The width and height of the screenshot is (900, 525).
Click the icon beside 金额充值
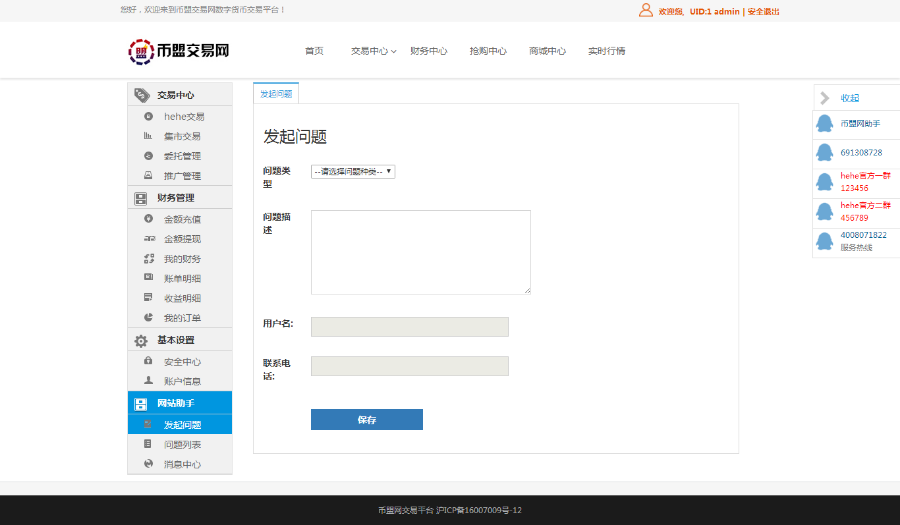pyautogui.click(x=148, y=219)
